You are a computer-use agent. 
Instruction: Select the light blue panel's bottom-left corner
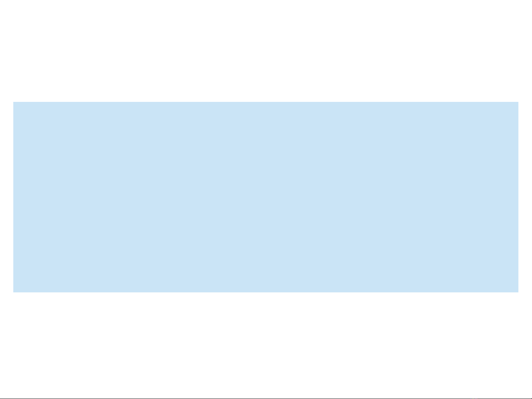[x=14, y=292]
